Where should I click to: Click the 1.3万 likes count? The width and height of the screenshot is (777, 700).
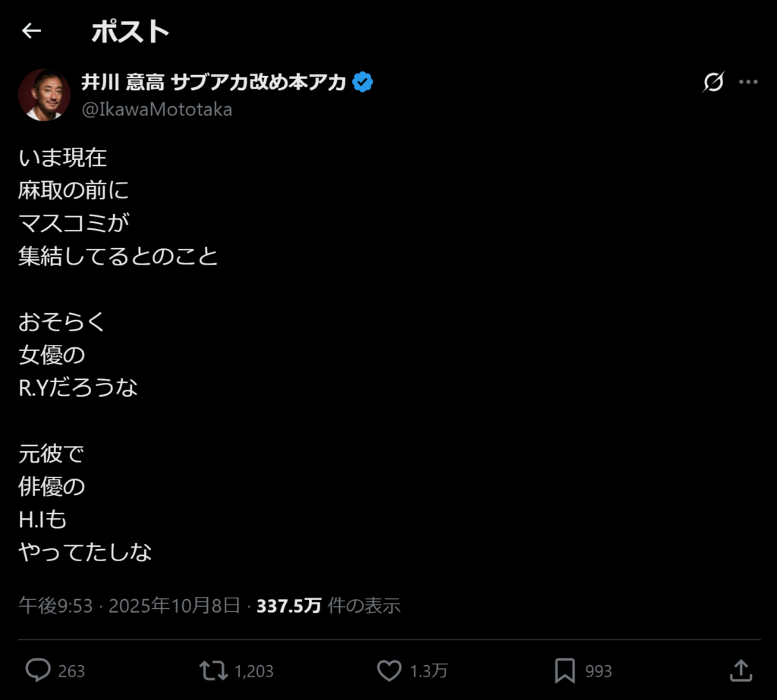(x=429, y=671)
